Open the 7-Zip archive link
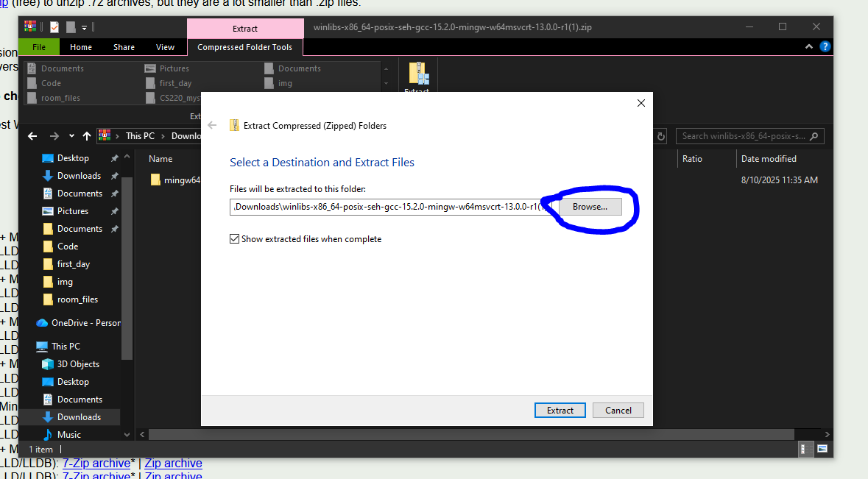This screenshot has width=868, height=479. 96,463
